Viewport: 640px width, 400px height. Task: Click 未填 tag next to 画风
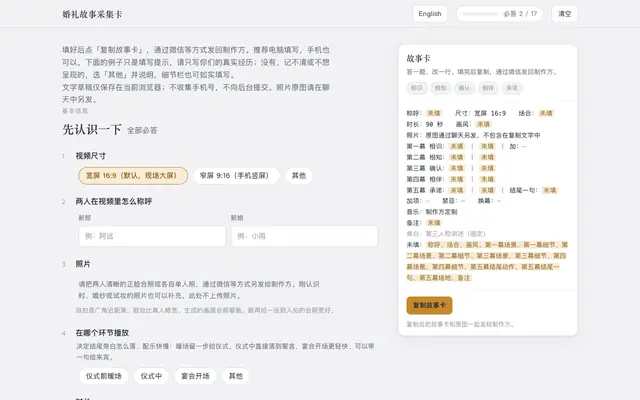(x=483, y=124)
